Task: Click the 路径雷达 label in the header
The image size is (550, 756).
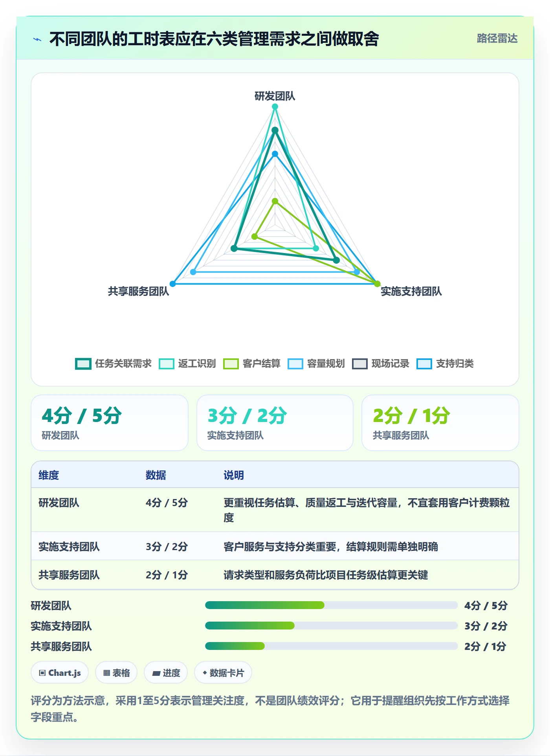Action: tap(497, 39)
